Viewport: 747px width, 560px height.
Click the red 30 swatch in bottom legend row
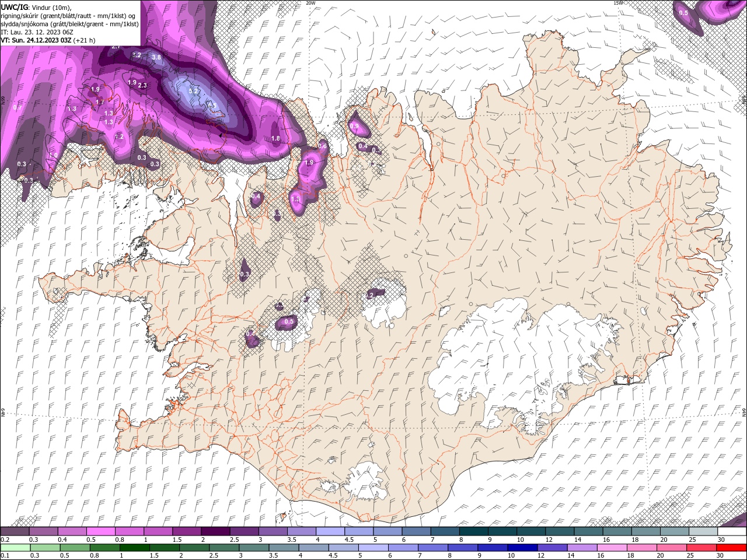[x=732, y=548]
